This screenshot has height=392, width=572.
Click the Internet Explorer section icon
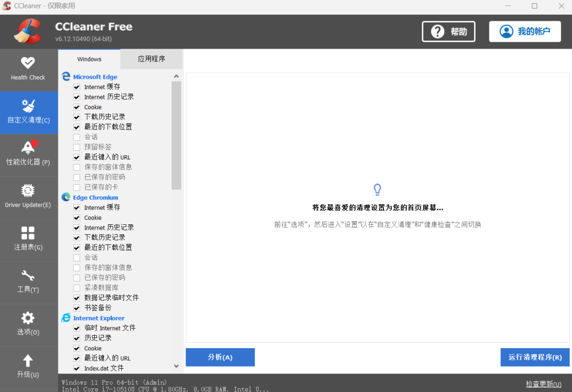coord(66,318)
